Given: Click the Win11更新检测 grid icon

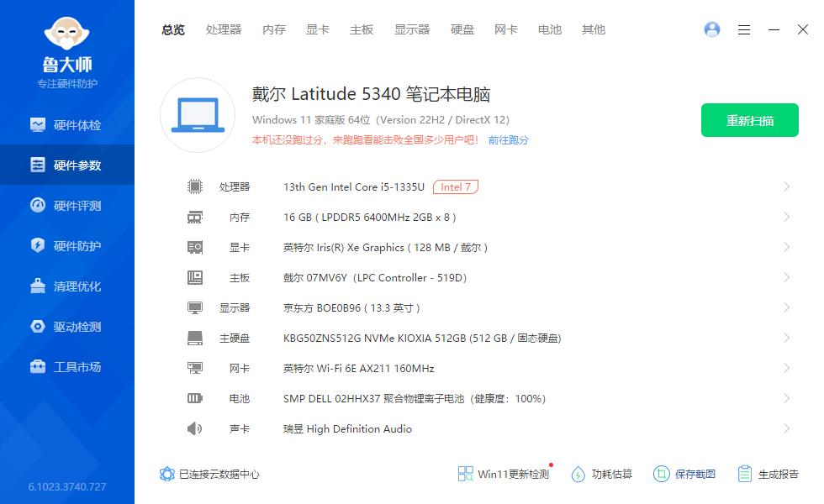Looking at the screenshot, I should pos(465,474).
